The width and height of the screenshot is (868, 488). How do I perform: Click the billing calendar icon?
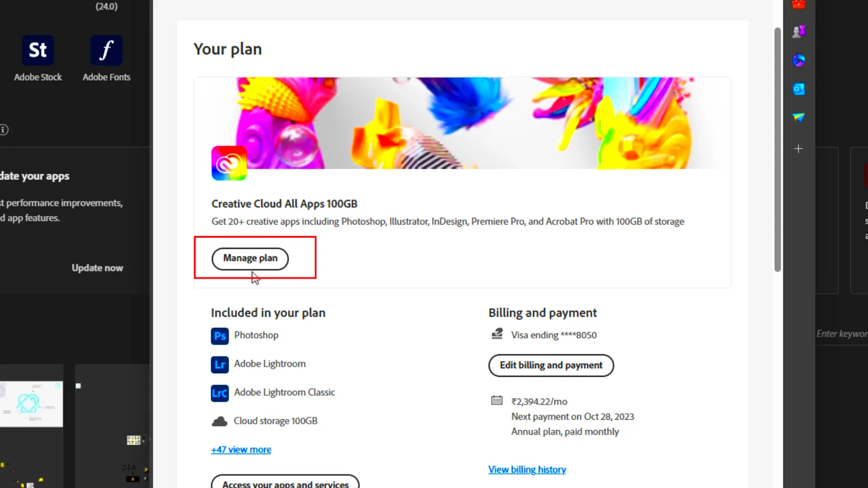(x=496, y=399)
